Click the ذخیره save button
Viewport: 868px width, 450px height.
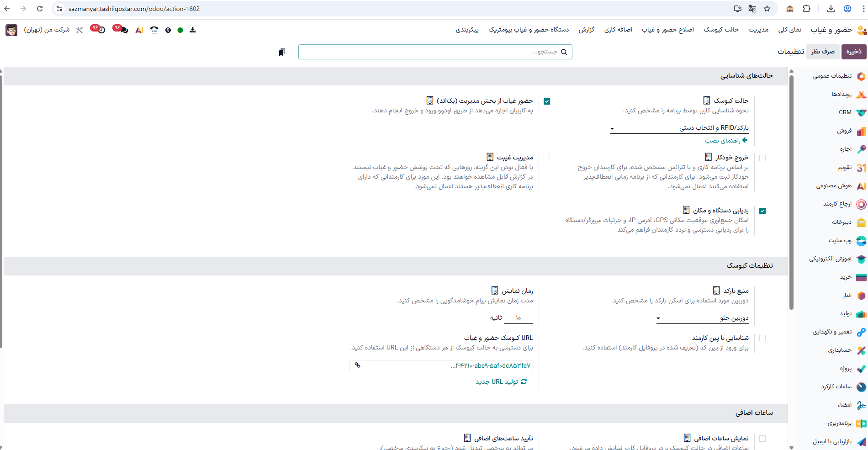853,52
